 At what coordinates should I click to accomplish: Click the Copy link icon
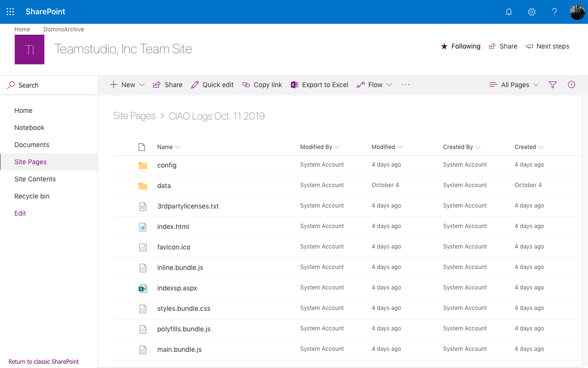(246, 84)
